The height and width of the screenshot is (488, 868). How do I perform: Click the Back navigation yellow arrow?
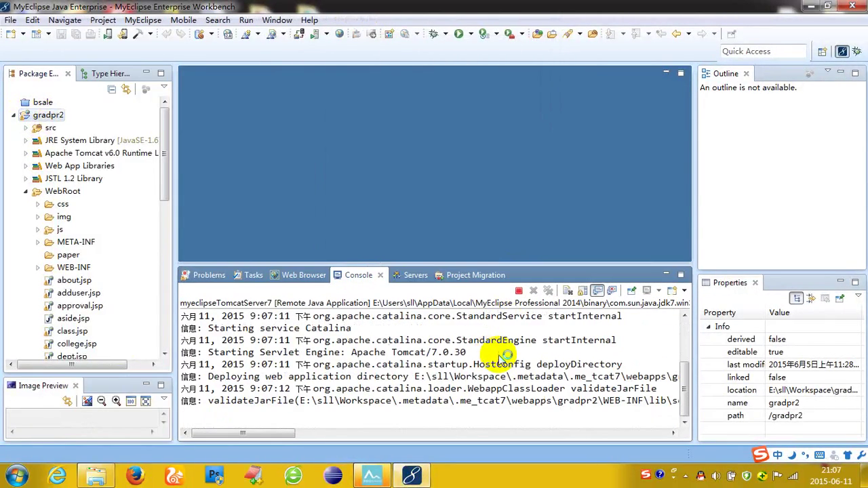tap(676, 34)
